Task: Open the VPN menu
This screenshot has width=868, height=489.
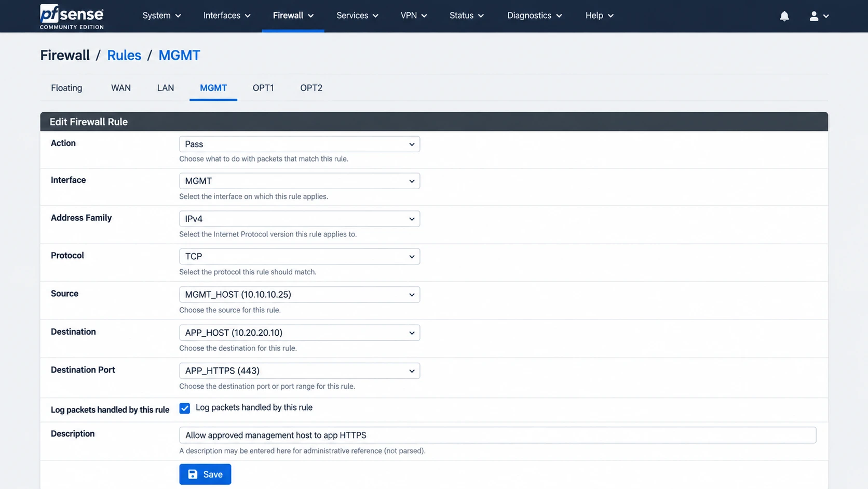Action: point(414,16)
